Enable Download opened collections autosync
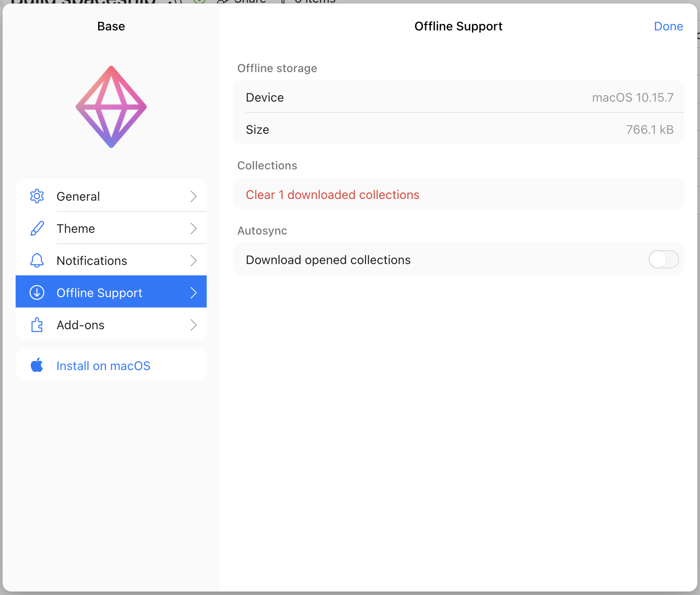Image resolution: width=700 pixels, height=595 pixels. click(663, 259)
